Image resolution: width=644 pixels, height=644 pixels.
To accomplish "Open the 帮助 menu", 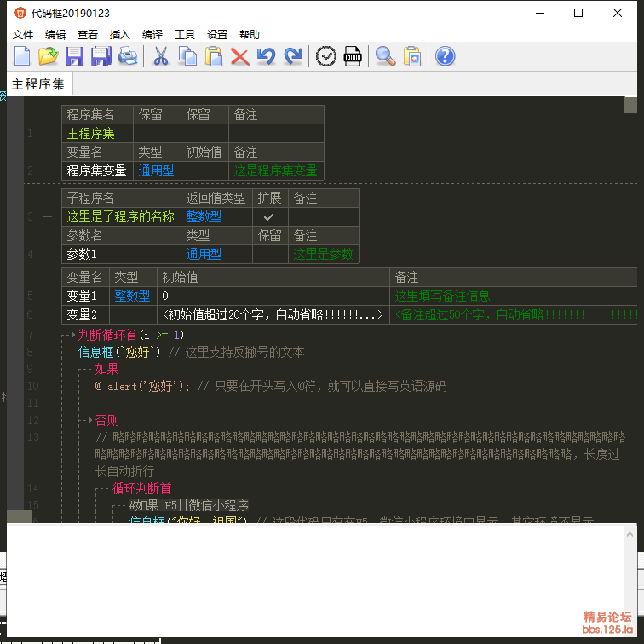I will (250, 34).
